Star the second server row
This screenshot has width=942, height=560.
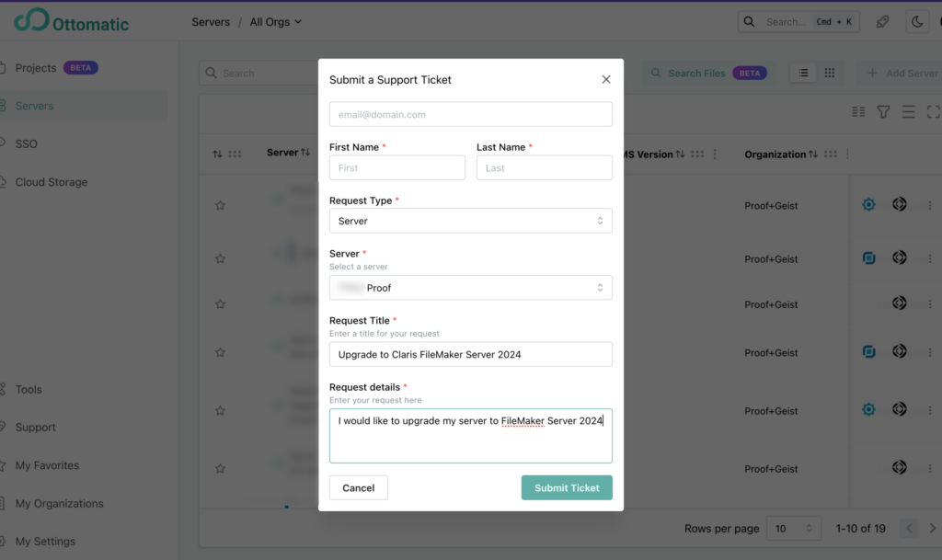tap(221, 258)
